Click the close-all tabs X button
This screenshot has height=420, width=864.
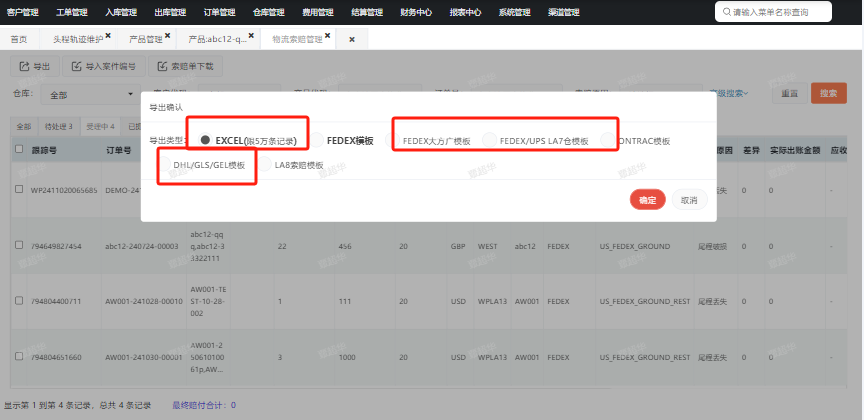(352, 40)
